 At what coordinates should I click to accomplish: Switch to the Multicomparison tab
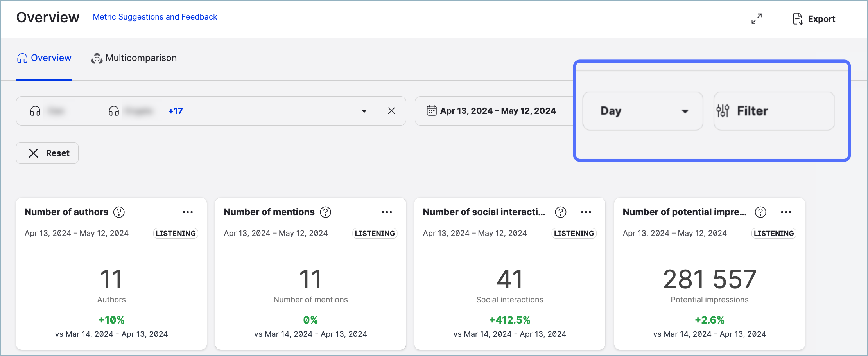(134, 58)
